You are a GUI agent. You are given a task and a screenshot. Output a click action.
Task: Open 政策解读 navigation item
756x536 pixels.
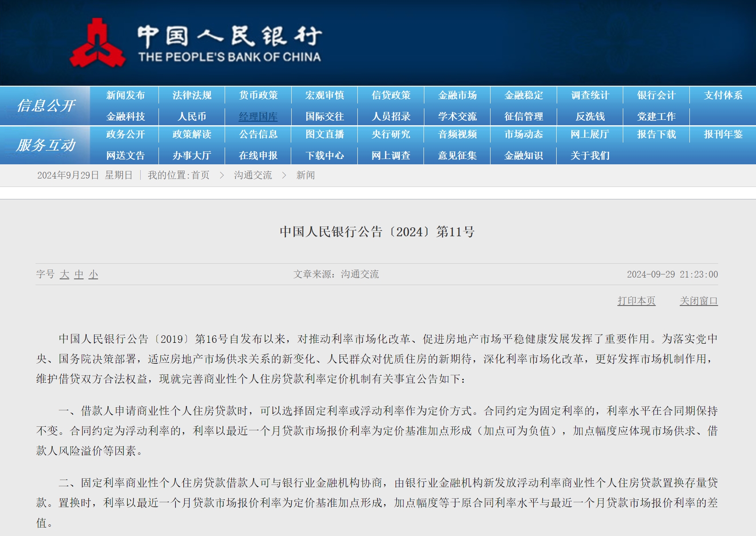tap(192, 135)
